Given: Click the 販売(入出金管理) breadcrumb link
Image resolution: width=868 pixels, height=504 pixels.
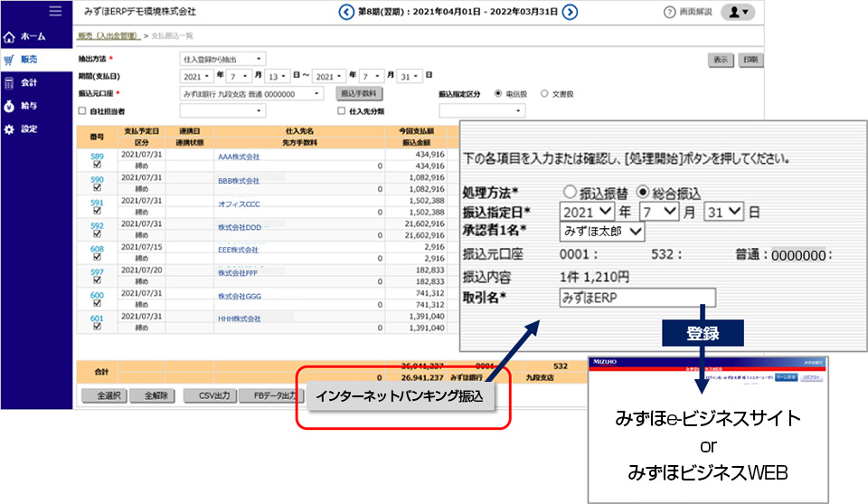Looking at the screenshot, I should pos(108,35).
